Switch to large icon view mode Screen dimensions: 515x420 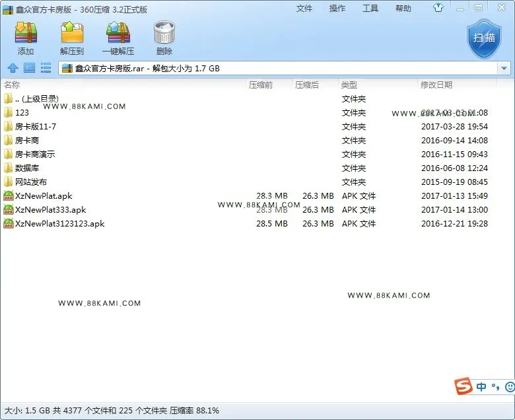[29, 68]
